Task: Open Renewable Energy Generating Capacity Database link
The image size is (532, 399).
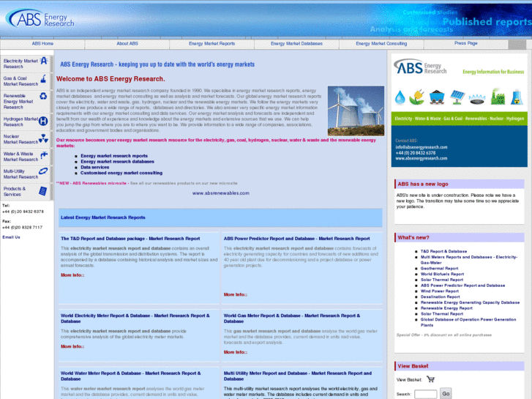Action: (470, 302)
